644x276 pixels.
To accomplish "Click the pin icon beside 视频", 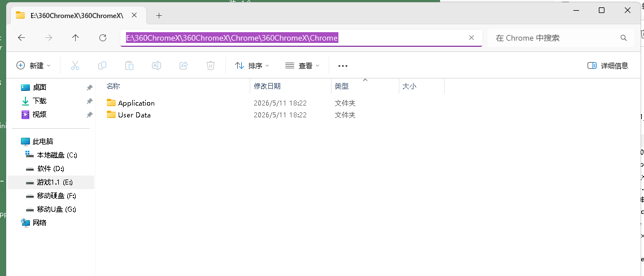I will point(89,115).
